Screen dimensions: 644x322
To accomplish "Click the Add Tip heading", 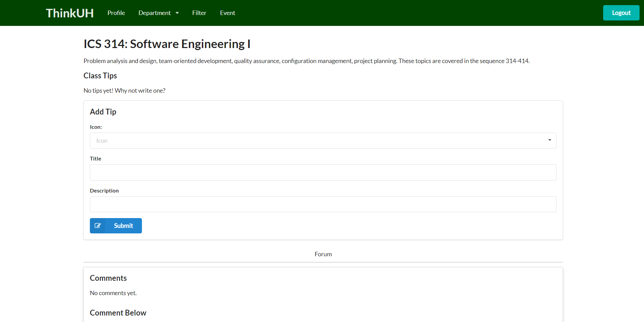I will pos(103,112).
